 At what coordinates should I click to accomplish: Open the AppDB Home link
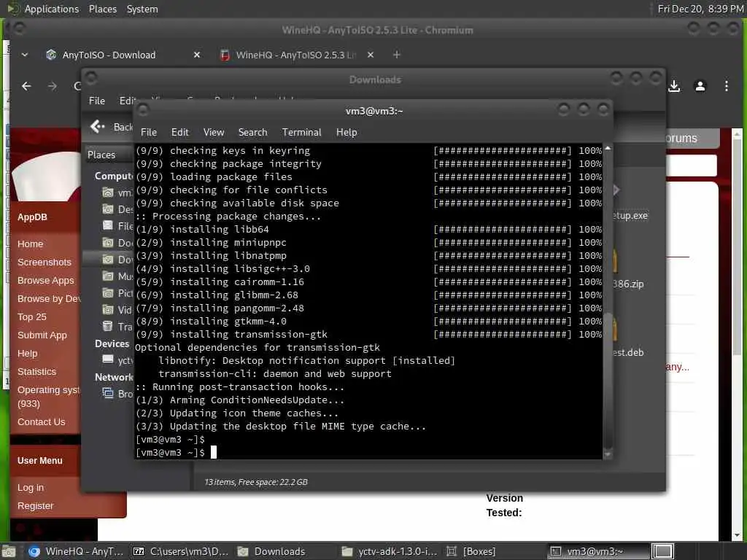30,244
